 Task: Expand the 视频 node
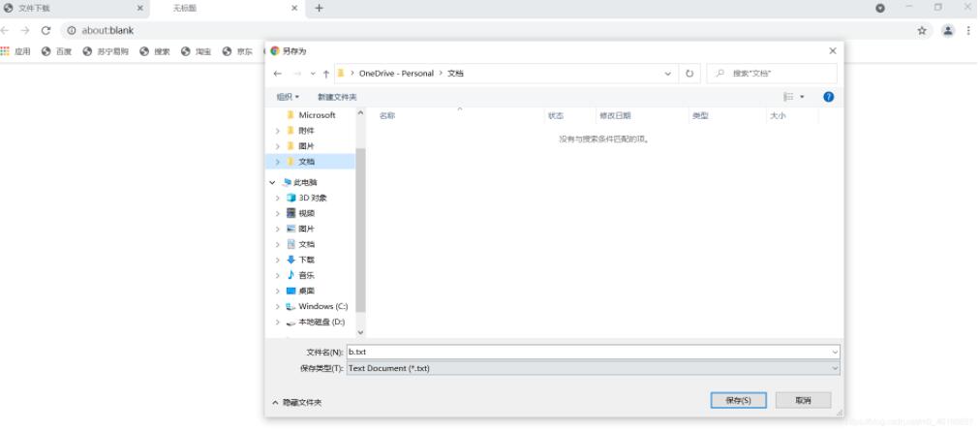click(x=278, y=214)
